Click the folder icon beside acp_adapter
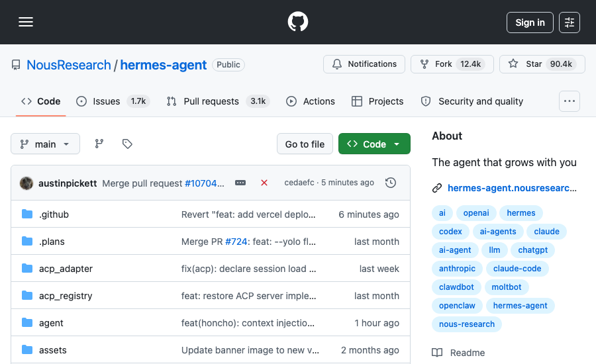Screen dimensions: 596x364 pos(27,268)
